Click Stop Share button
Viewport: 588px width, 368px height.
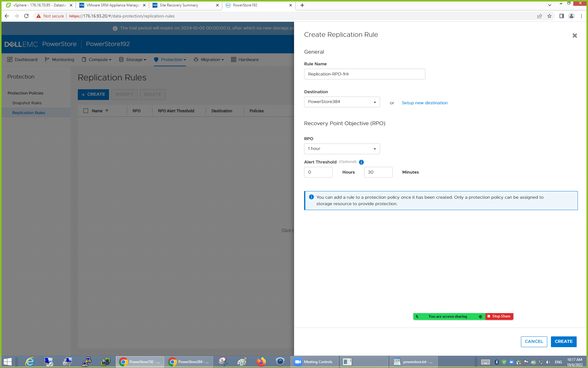[499, 316]
